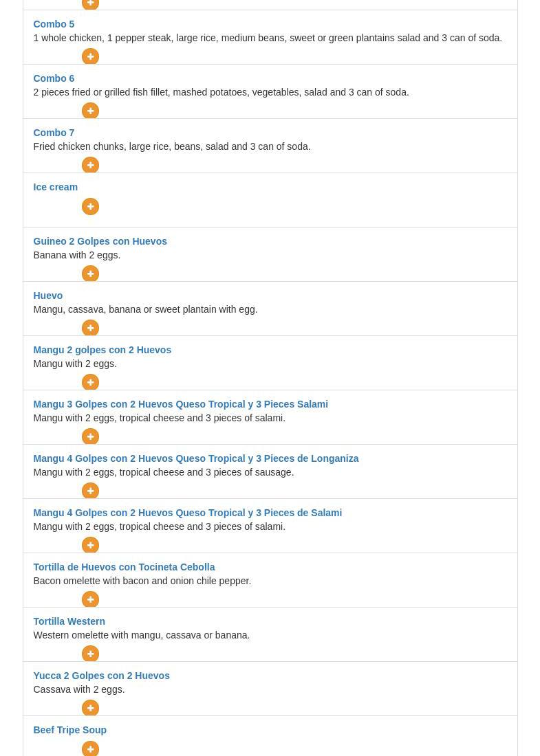Tap plus icon under Mangu 2 golpes con 2 Huevos
Image resolution: width=540 pixels, height=756 pixels.
[90, 382]
